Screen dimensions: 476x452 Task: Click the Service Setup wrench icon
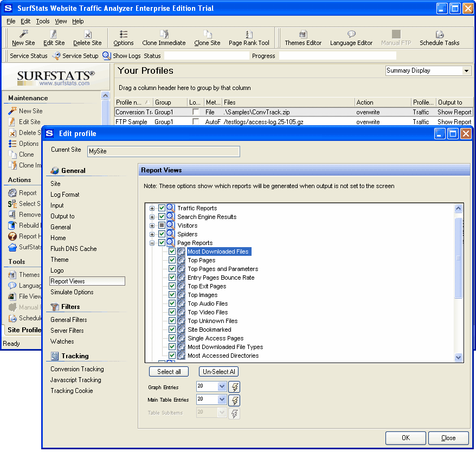tap(56, 56)
